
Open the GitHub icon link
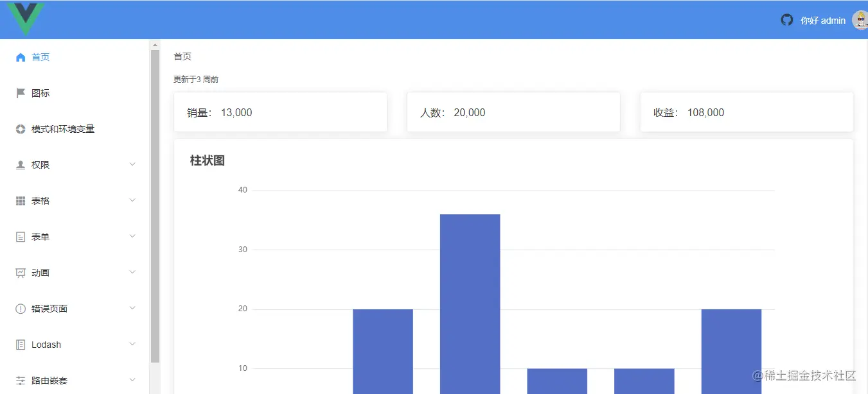pos(787,20)
